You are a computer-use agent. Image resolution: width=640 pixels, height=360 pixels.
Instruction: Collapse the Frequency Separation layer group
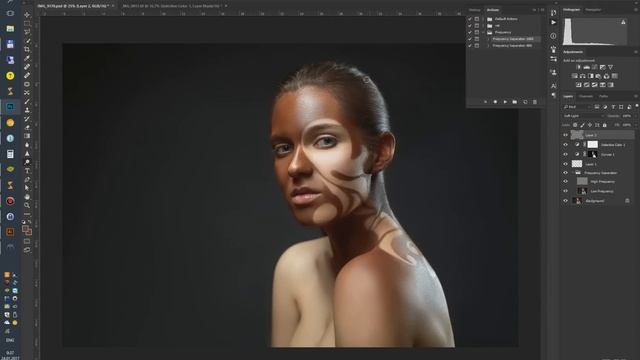click(x=573, y=173)
